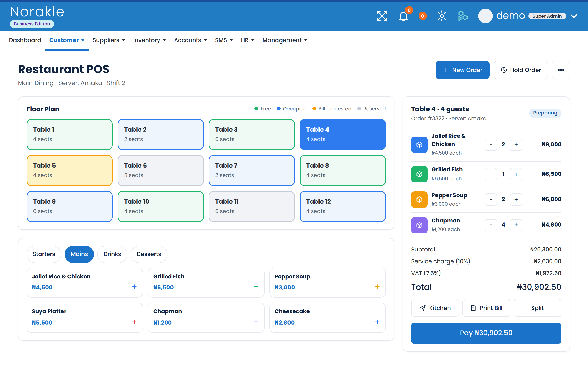Switch to the Desserts category tab
The width and height of the screenshot is (588, 368).
(x=149, y=254)
